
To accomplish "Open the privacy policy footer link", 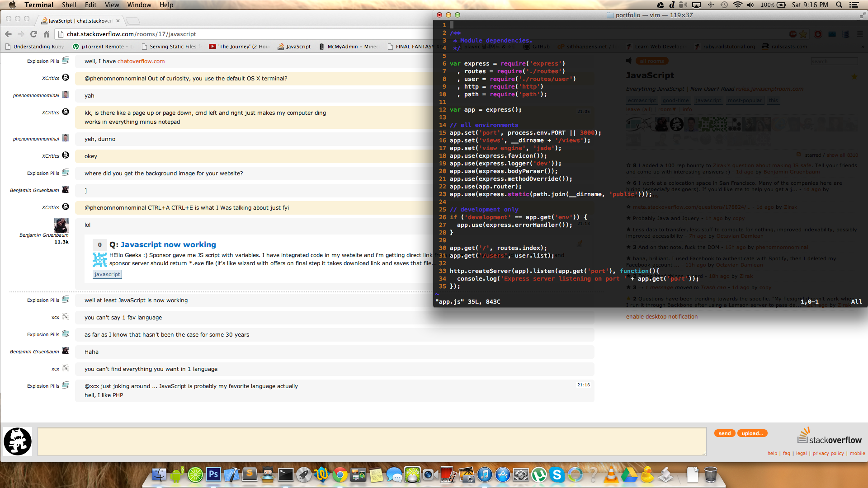I will pyautogui.click(x=828, y=454).
